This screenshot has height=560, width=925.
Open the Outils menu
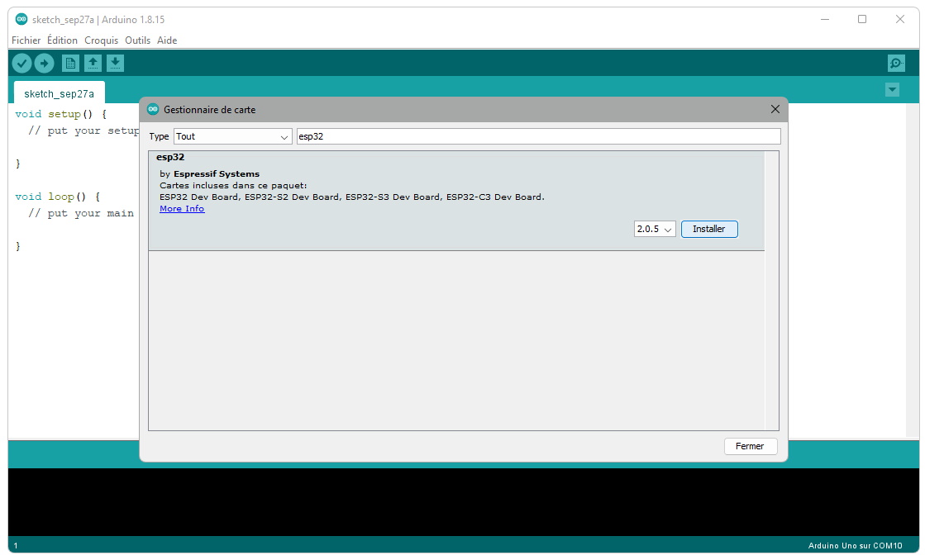(138, 40)
